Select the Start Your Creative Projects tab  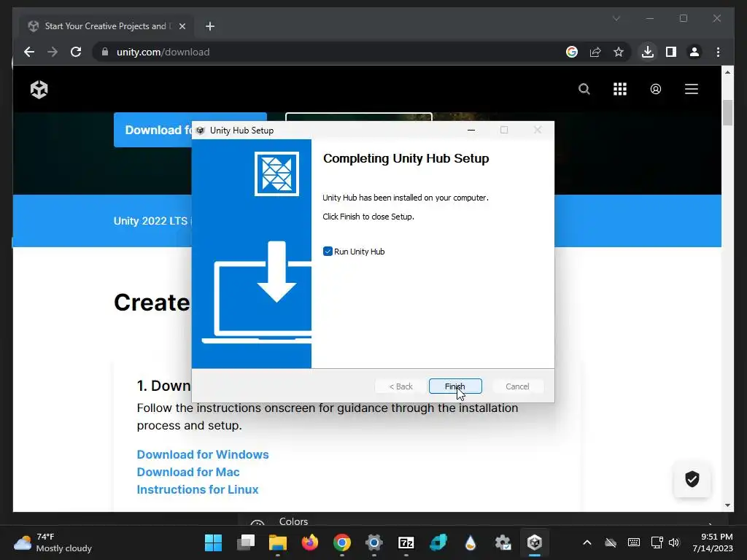click(106, 26)
